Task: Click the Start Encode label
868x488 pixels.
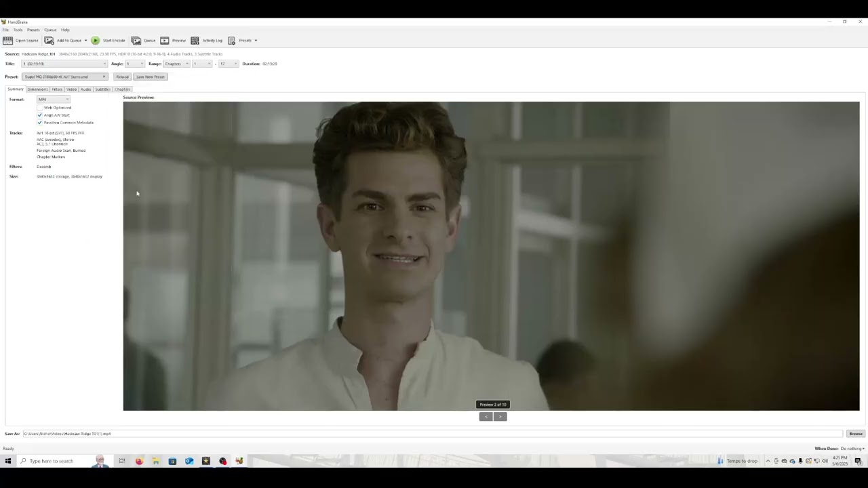Action: [x=114, y=41]
